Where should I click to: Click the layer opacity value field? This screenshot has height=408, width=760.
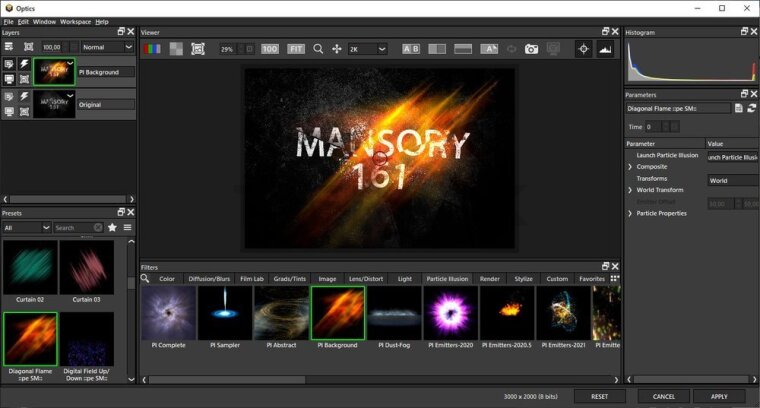pyautogui.click(x=51, y=47)
